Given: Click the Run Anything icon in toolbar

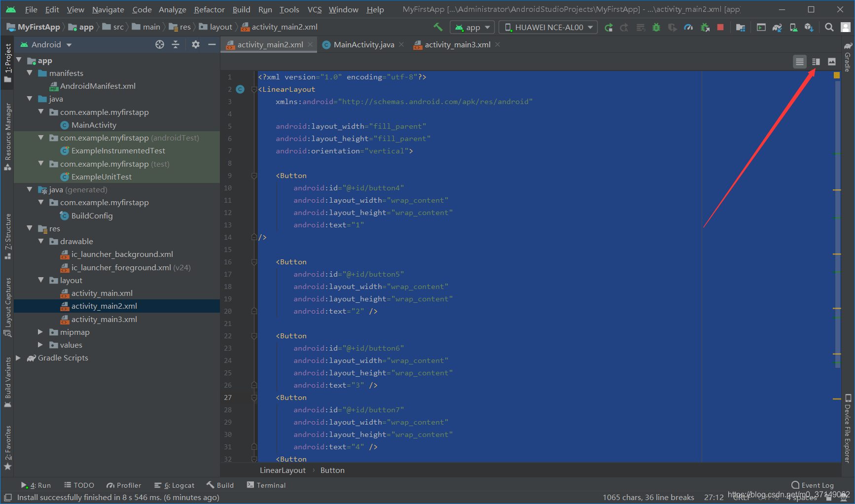Looking at the screenshot, I should (761, 28).
